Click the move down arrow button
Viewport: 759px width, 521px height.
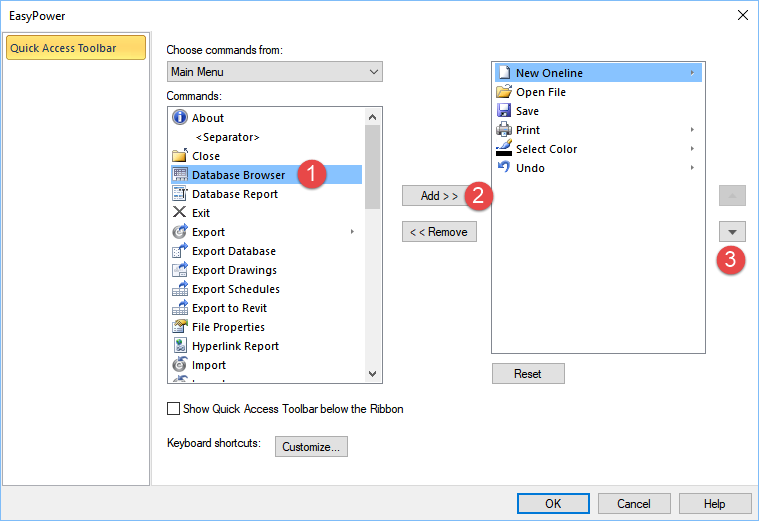coord(732,232)
